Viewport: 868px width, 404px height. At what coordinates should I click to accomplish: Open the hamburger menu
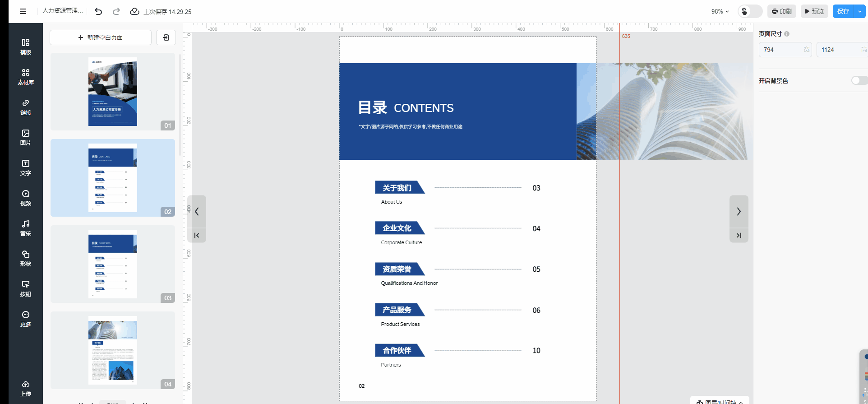pos(23,11)
